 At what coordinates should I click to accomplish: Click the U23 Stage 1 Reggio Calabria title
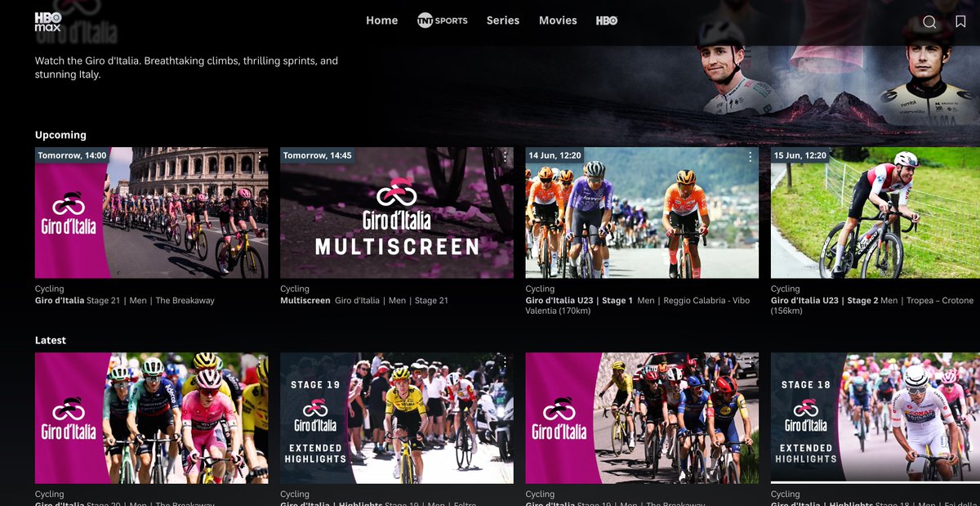tap(638, 306)
